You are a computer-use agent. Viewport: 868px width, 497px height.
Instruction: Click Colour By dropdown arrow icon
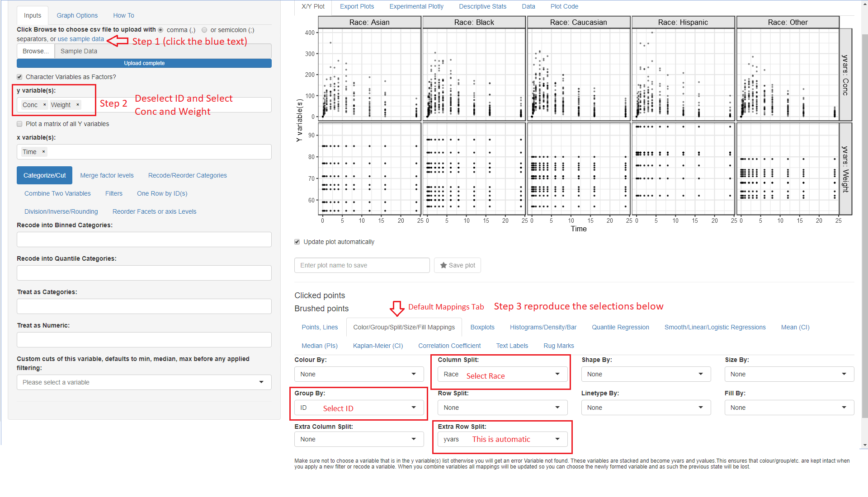point(413,374)
